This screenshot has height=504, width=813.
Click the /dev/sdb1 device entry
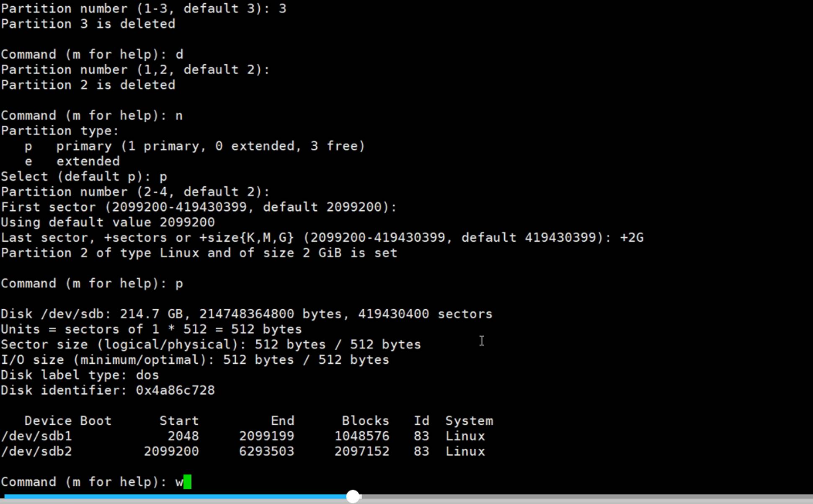[x=36, y=436]
